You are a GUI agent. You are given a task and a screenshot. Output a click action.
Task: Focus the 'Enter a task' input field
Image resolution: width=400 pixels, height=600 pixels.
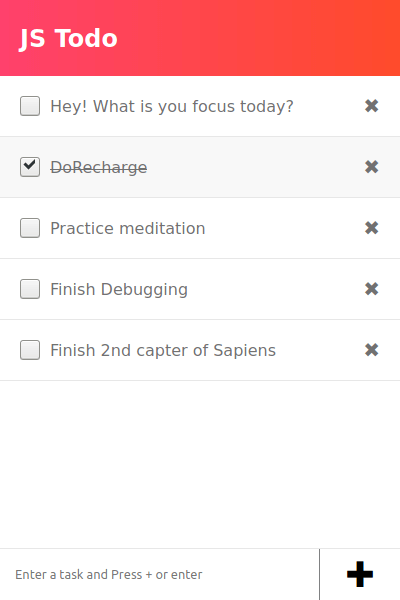[x=160, y=574]
